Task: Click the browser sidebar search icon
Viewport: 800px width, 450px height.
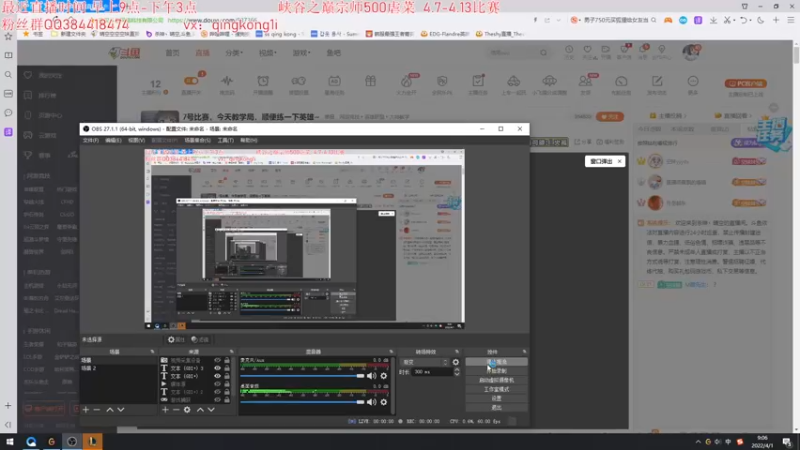Action: 8,74
